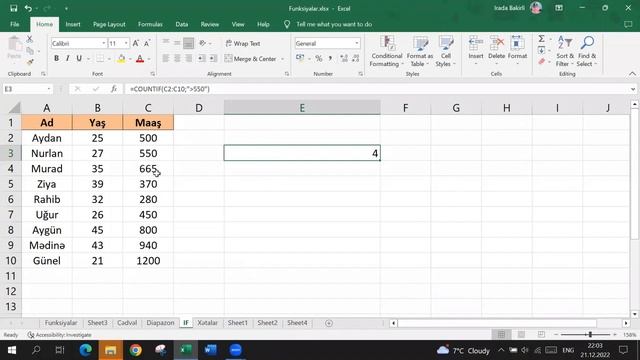Open Conditional Formatting menu

click(387, 51)
